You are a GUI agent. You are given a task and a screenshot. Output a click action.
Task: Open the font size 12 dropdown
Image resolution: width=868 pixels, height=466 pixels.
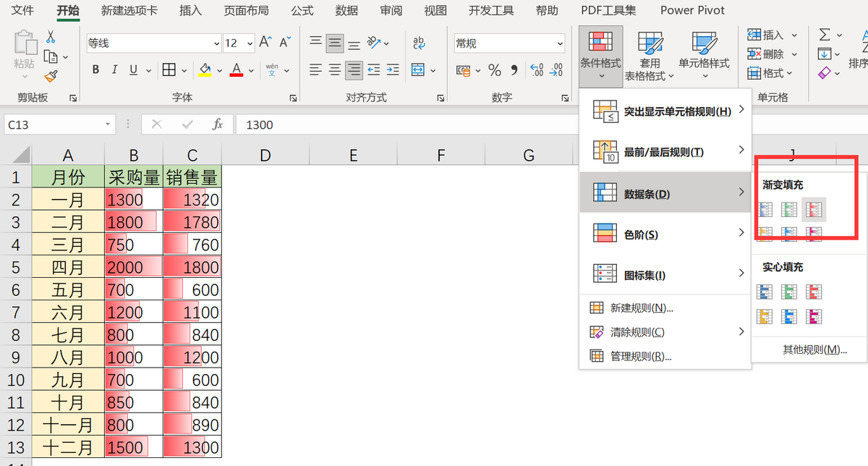click(250, 43)
